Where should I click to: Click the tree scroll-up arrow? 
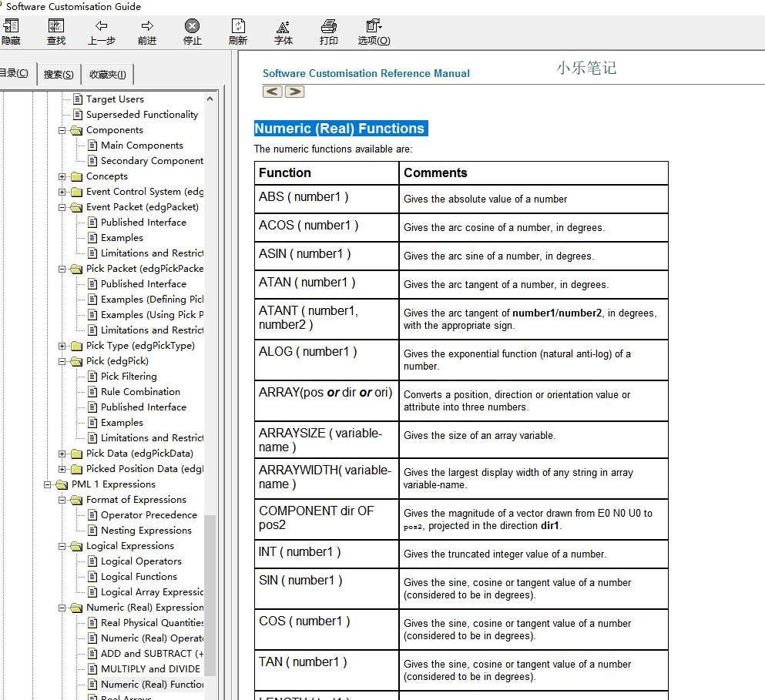210,99
